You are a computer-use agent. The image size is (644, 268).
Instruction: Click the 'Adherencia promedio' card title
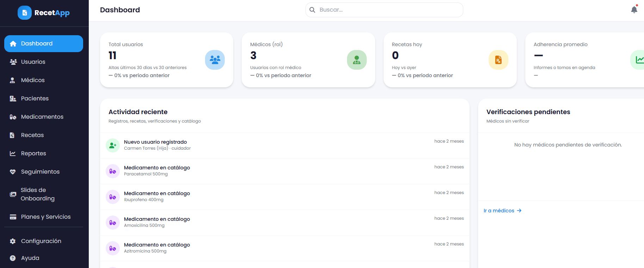click(561, 44)
